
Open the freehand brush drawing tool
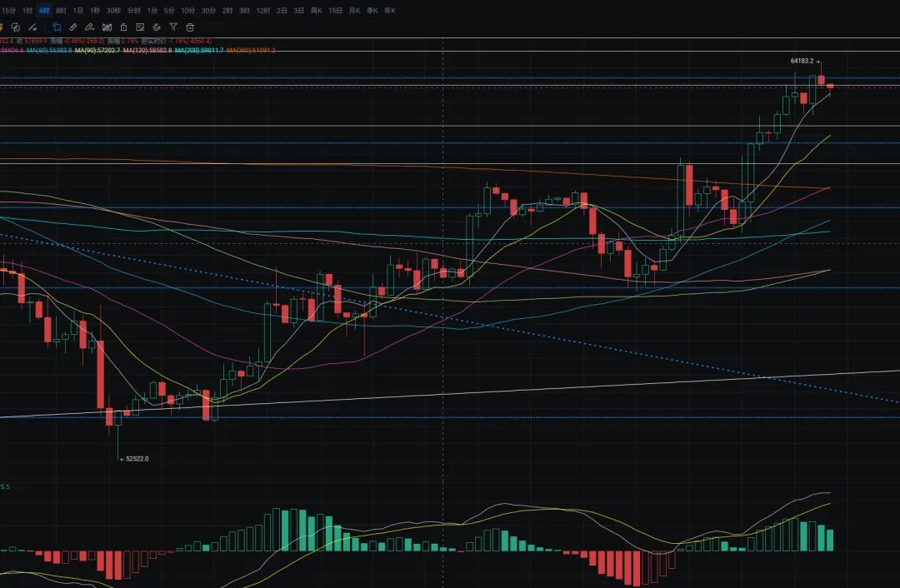tap(90, 27)
